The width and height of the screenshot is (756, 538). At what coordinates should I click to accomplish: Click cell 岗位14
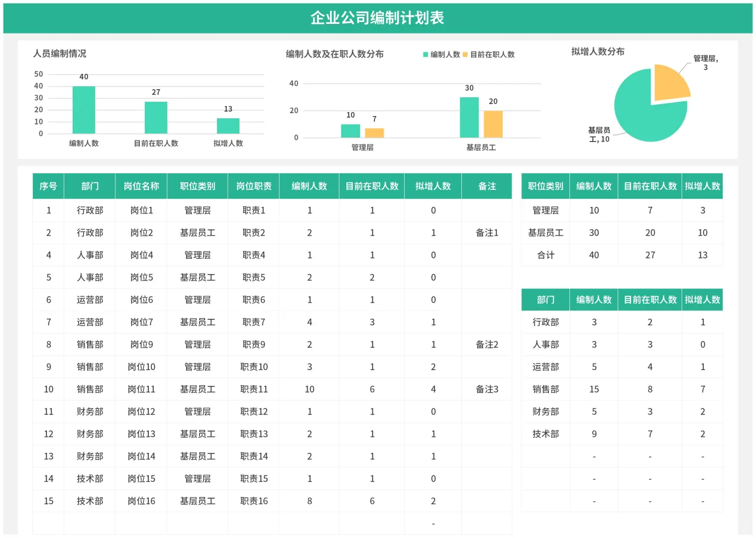point(141,456)
